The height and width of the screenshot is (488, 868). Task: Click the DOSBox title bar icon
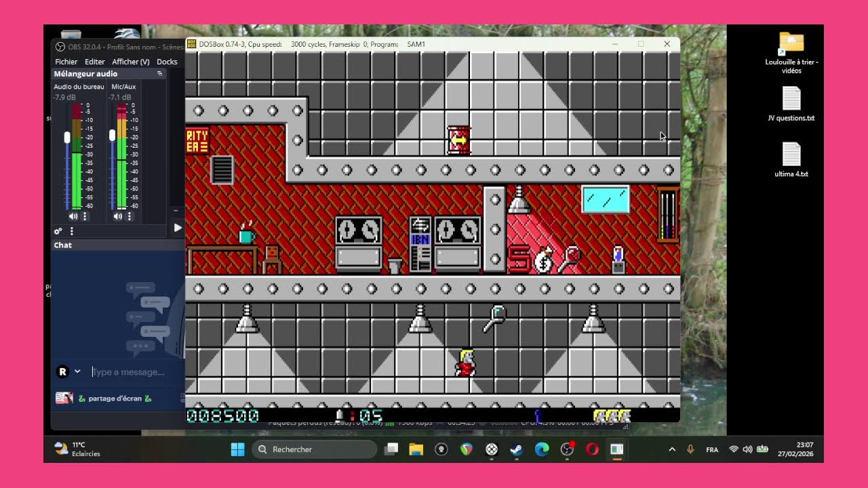click(x=192, y=44)
